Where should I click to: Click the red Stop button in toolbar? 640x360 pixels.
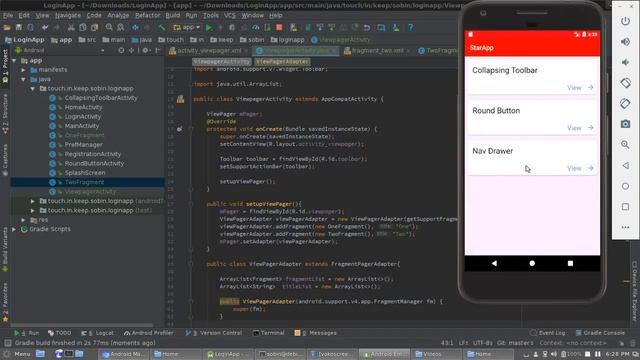coord(279,27)
